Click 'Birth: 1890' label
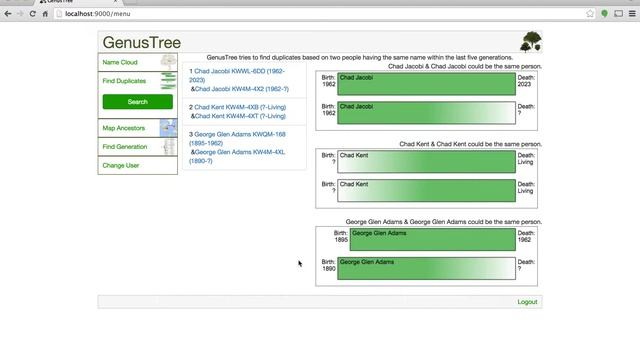640x360 pixels. point(328,265)
